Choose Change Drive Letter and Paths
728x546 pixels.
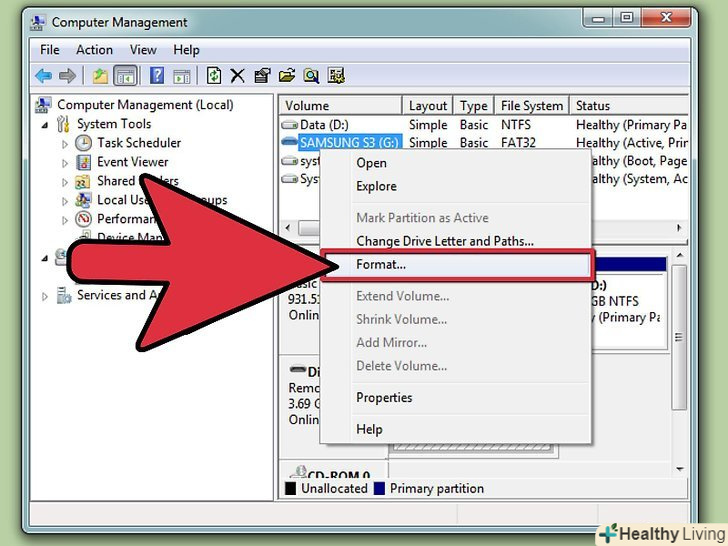pos(455,241)
